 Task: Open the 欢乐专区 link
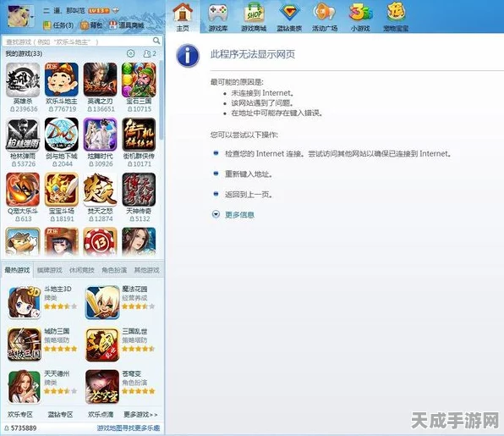click(20, 415)
